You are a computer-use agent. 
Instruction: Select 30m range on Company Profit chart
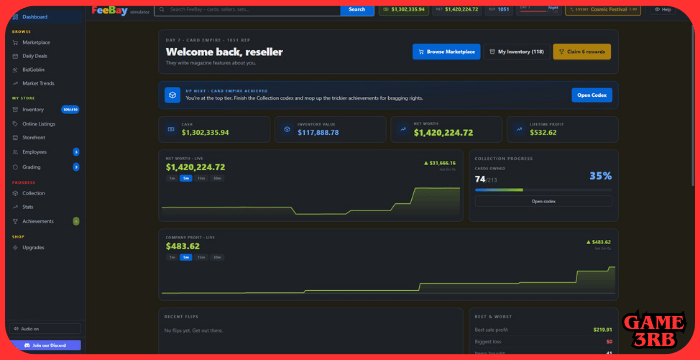(217, 257)
